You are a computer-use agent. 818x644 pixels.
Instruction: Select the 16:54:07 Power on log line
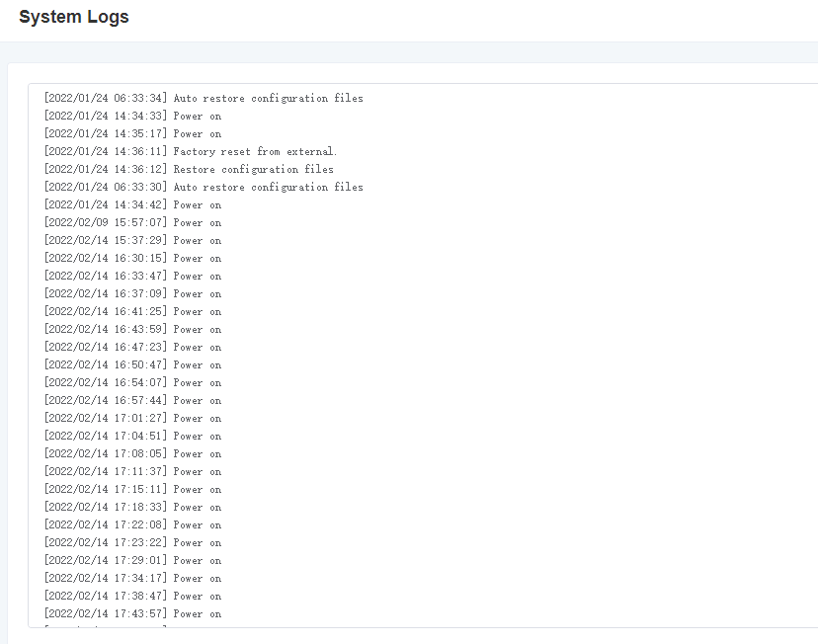pos(132,381)
